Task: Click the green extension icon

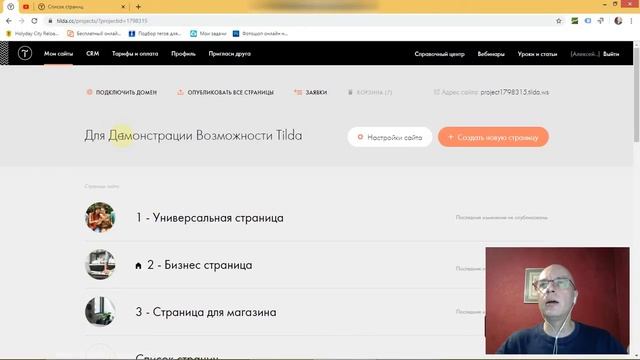Action: click(x=575, y=21)
